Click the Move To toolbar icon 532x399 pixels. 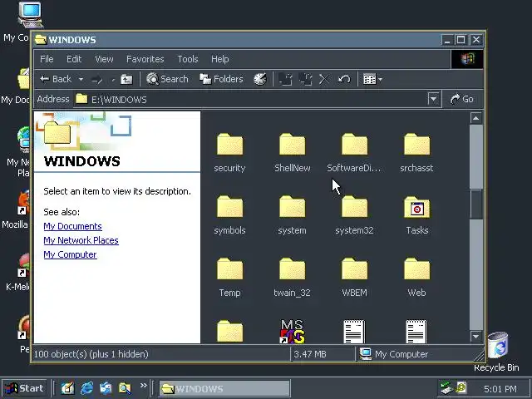click(x=285, y=80)
